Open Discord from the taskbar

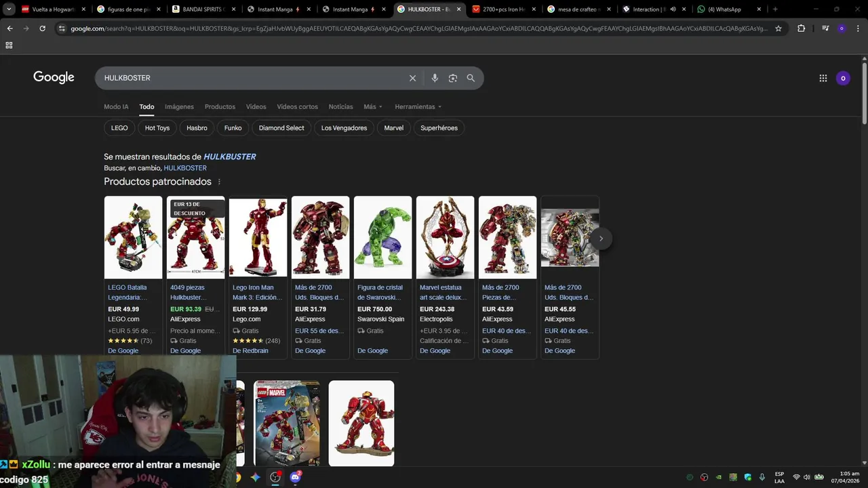tap(296, 477)
